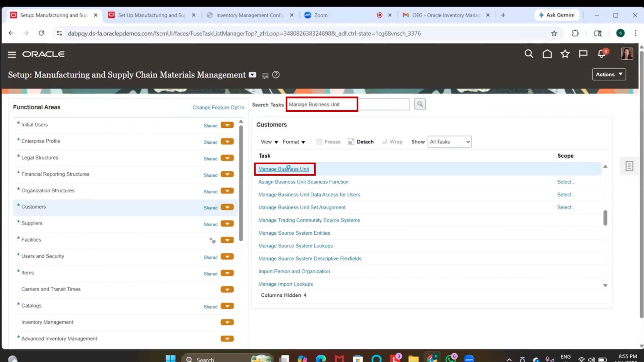Select the Advanced Inventory Management area
The image size is (644, 362).
point(125,339)
